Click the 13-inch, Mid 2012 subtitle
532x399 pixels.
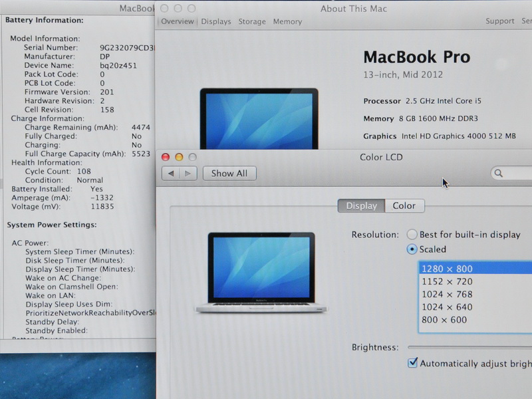[x=403, y=74]
